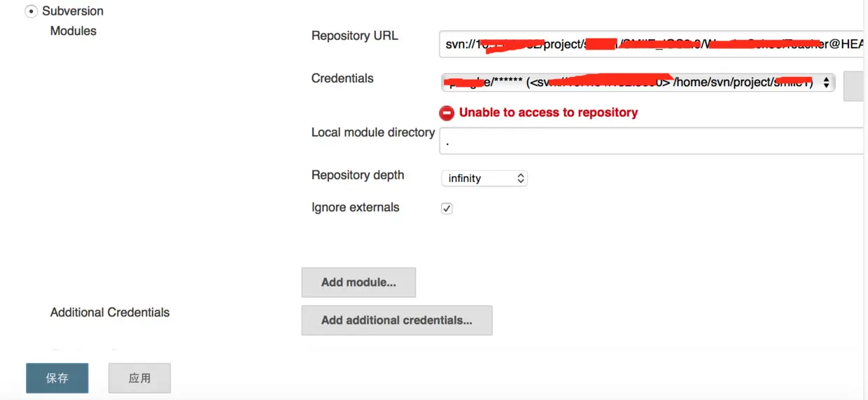Apply changes using the 应用 button
Viewport: 868px width, 400px height.
[140, 378]
